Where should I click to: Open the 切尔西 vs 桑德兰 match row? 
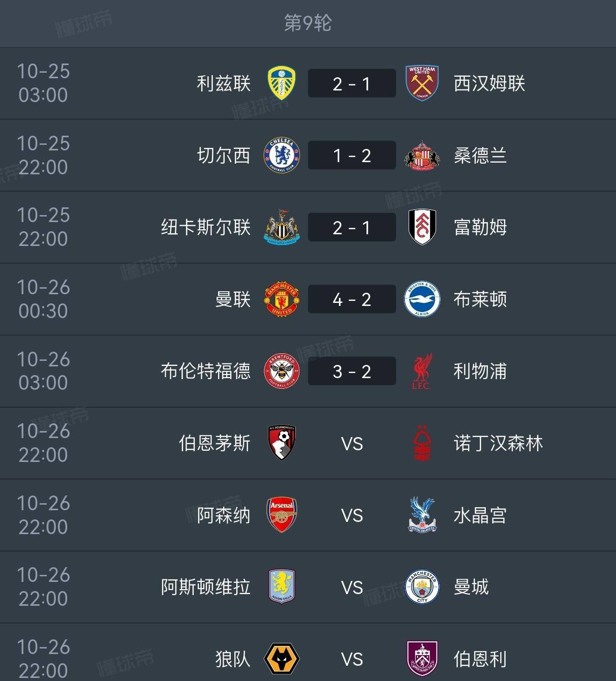[308, 155]
